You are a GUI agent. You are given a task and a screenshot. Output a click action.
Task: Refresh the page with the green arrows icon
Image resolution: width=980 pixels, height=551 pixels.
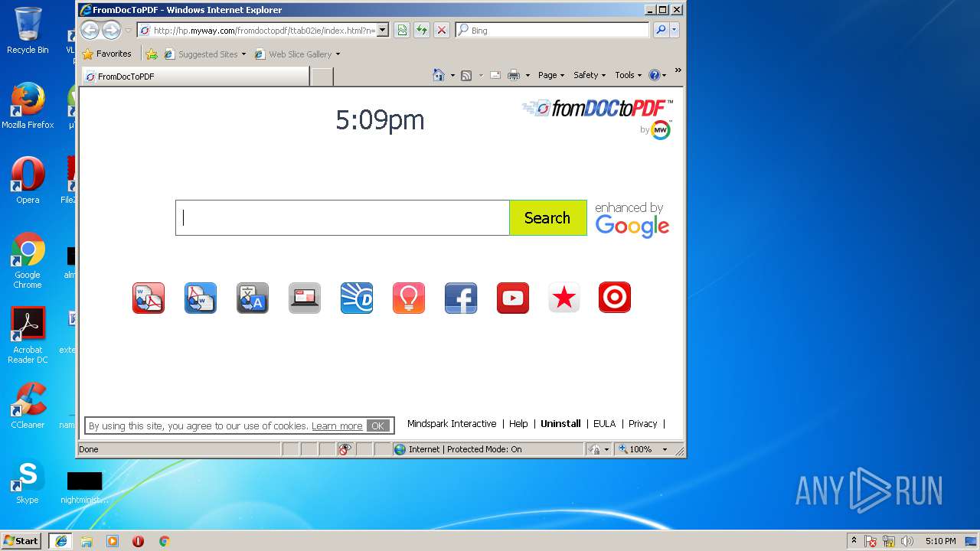point(422,30)
